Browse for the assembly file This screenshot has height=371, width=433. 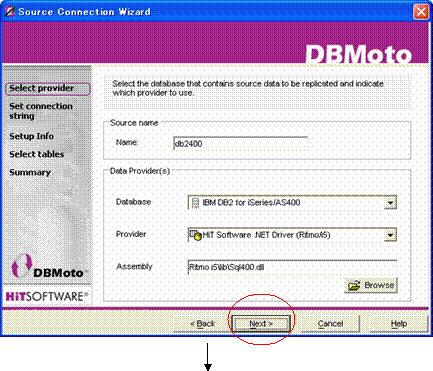pyautogui.click(x=371, y=285)
